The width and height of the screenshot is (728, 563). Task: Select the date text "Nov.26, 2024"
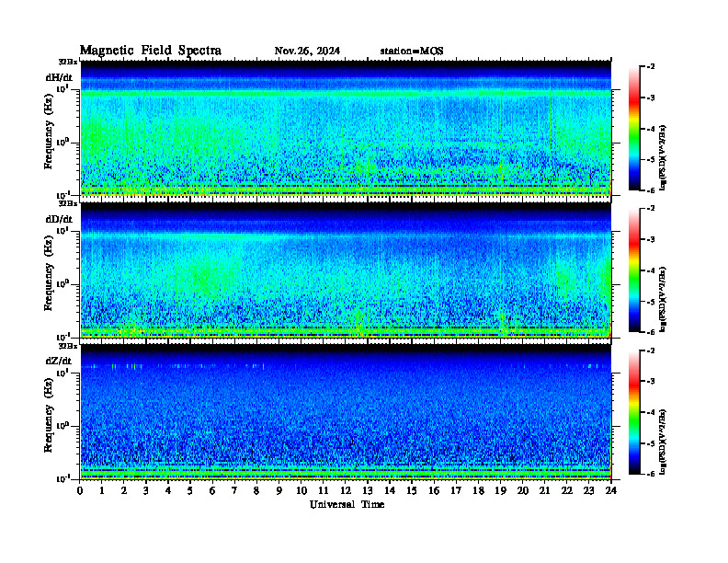pyautogui.click(x=307, y=52)
